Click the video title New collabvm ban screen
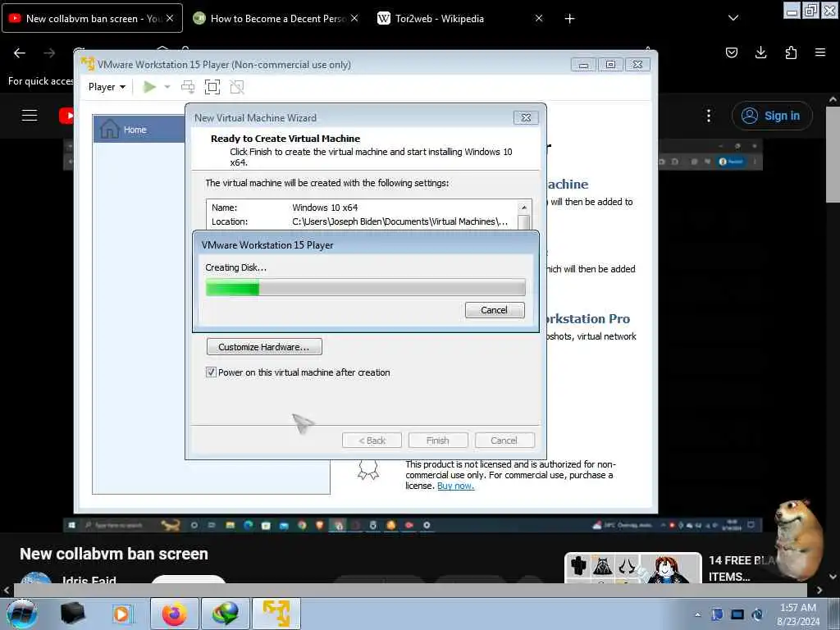Screen dimensions: 840x630 click(x=113, y=554)
